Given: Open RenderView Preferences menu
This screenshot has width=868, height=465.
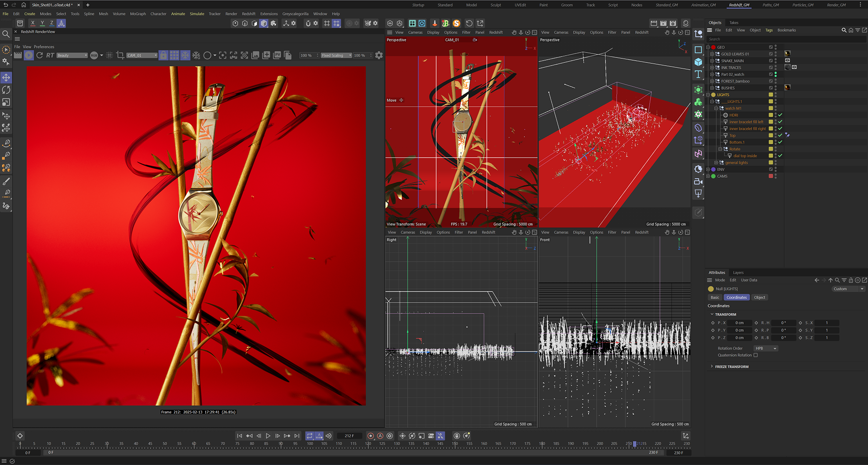Looking at the screenshot, I should click(44, 47).
